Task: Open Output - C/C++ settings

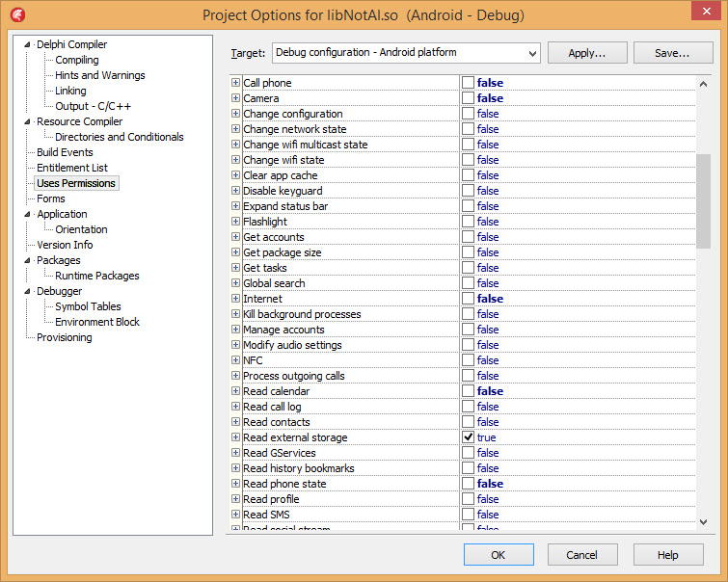Action: coord(93,106)
